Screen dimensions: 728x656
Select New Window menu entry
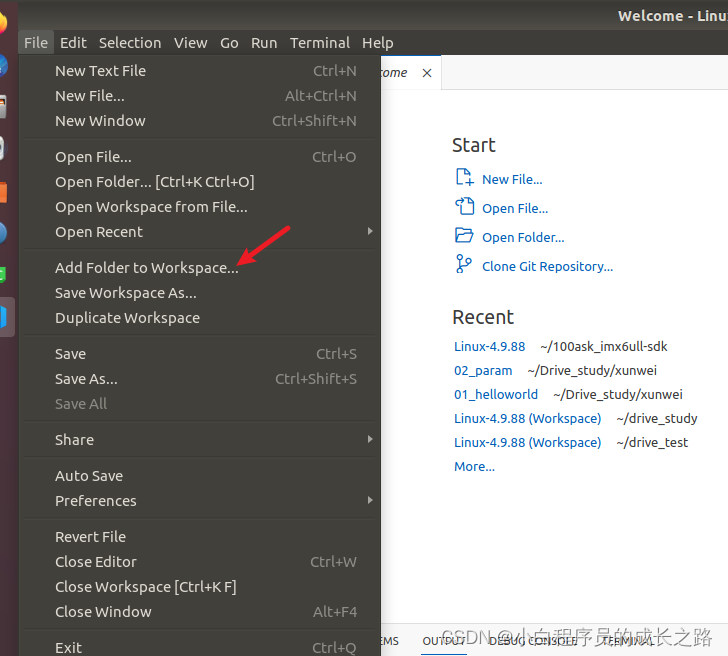(200, 121)
